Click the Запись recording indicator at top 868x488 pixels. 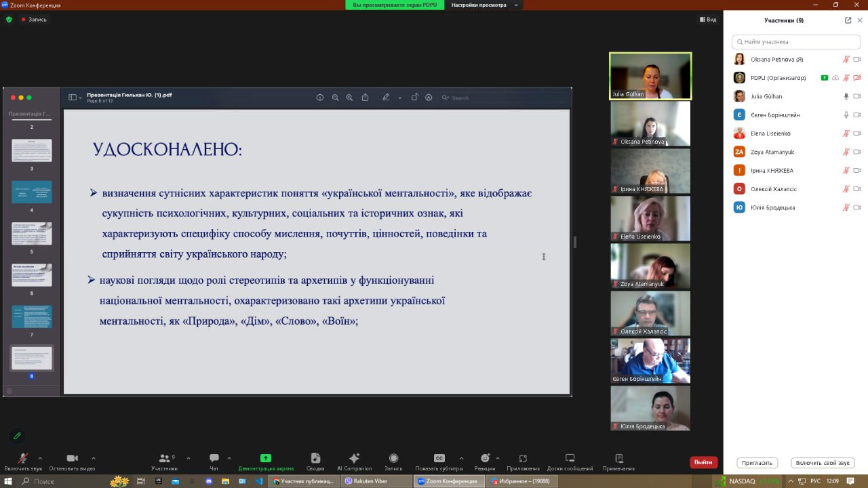pyautogui.click(x=34, y=20)
